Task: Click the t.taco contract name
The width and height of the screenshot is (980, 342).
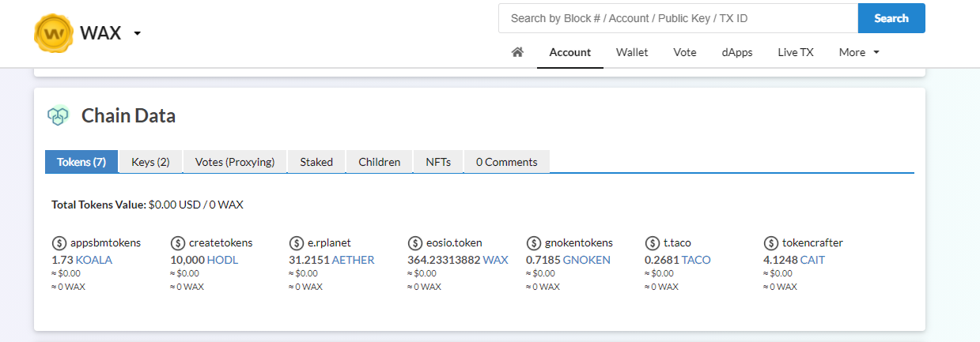Action: pos(677,242)
